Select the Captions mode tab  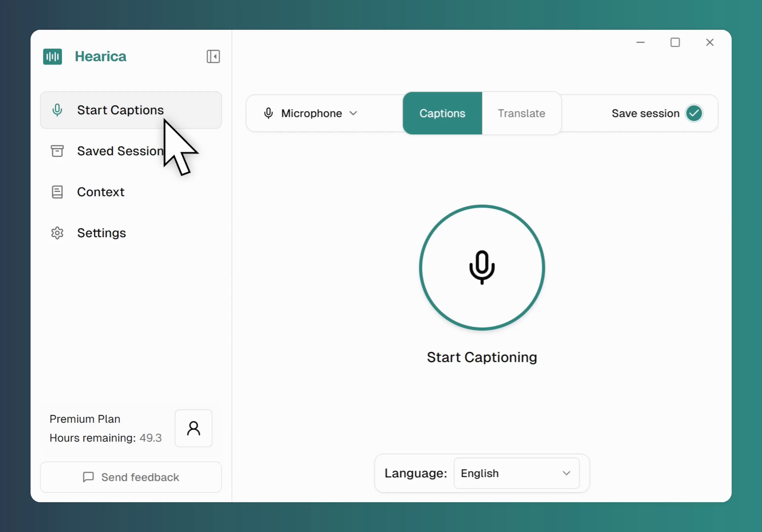(442, 113)
